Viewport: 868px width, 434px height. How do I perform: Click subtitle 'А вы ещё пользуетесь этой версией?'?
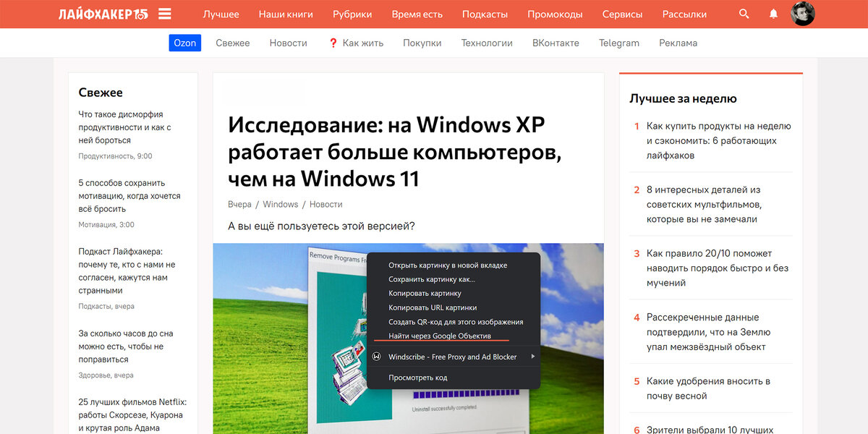click(x=321, y=226)
